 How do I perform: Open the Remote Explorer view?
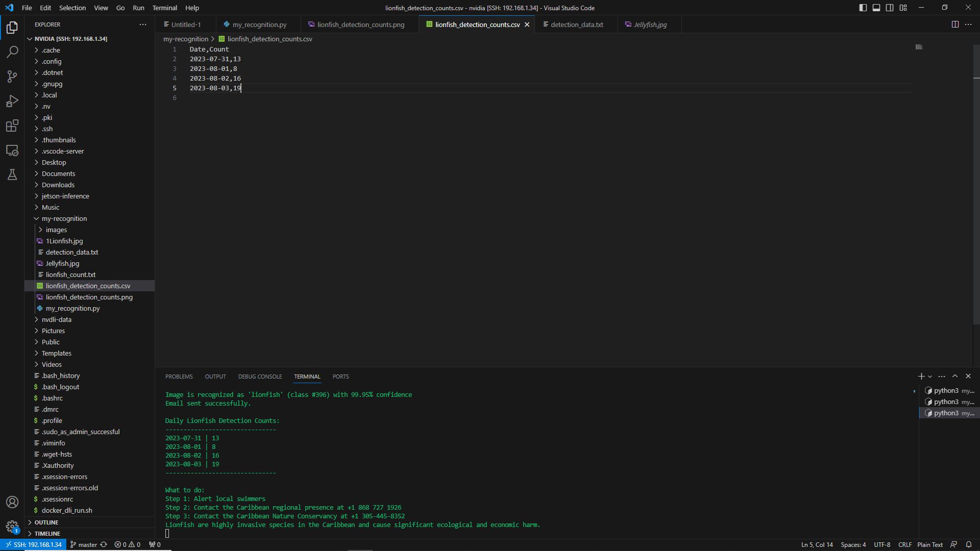click(x=12, y=151)
